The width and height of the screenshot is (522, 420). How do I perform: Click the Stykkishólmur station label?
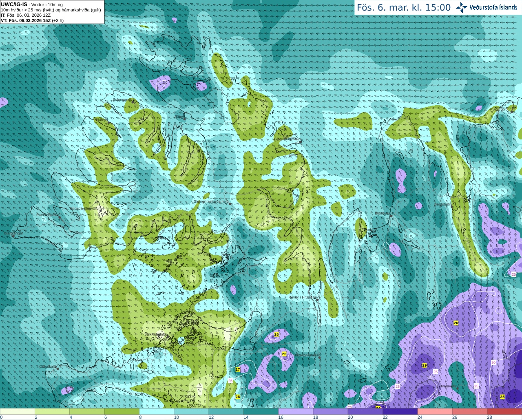pos(156,334)
